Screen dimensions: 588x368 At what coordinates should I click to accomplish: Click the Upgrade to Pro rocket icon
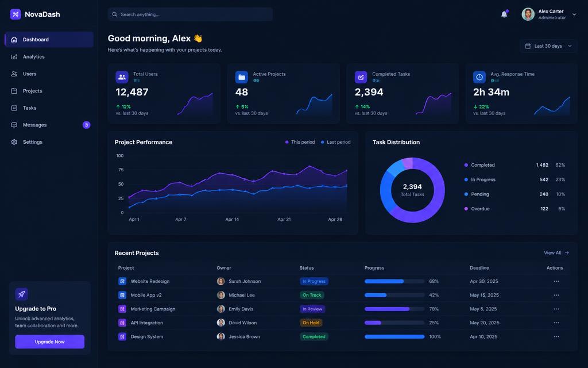point(21,294)
